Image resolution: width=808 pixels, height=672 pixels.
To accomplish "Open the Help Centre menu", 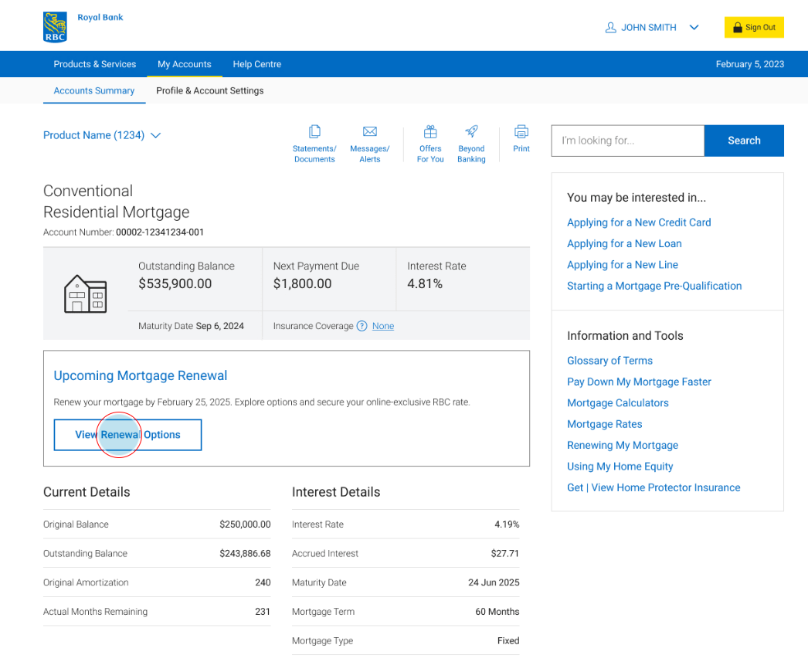I will tap(257, 64).
